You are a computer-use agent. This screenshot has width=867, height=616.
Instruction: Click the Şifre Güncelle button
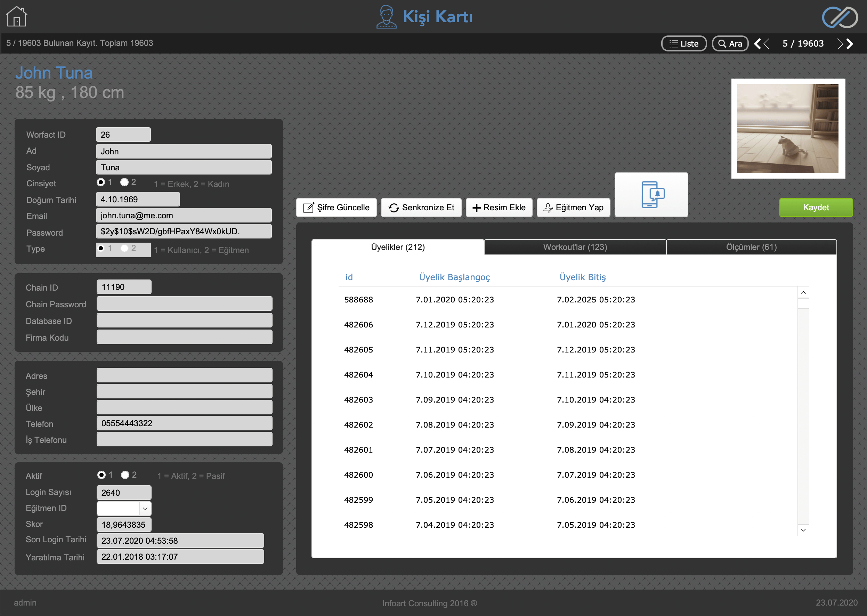[x=337, y=208]
